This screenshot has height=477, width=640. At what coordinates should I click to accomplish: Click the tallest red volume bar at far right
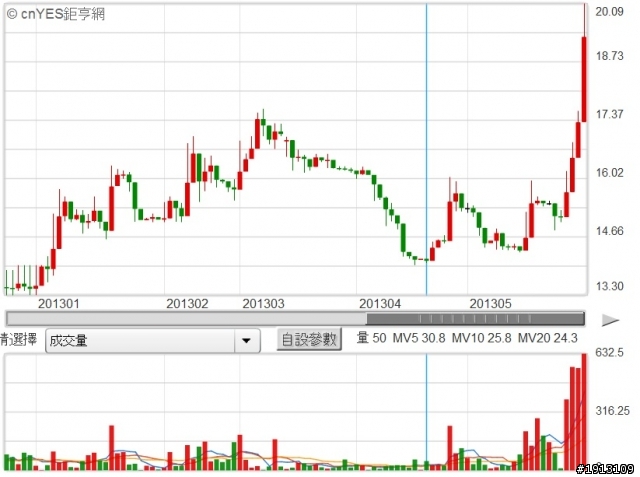point(584,412)
